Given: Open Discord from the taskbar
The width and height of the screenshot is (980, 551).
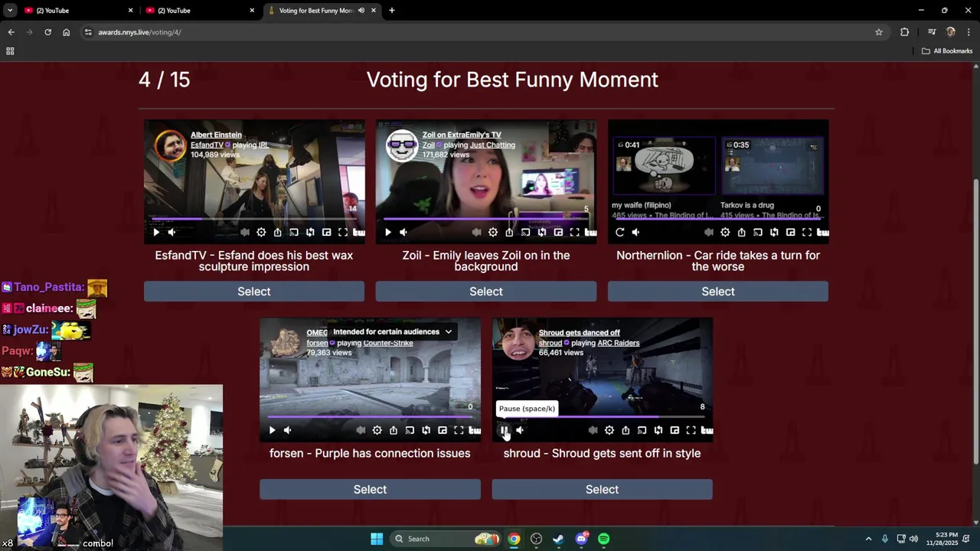Looking at the screenshot, I should pyautogui.click(x=581, y=539).
